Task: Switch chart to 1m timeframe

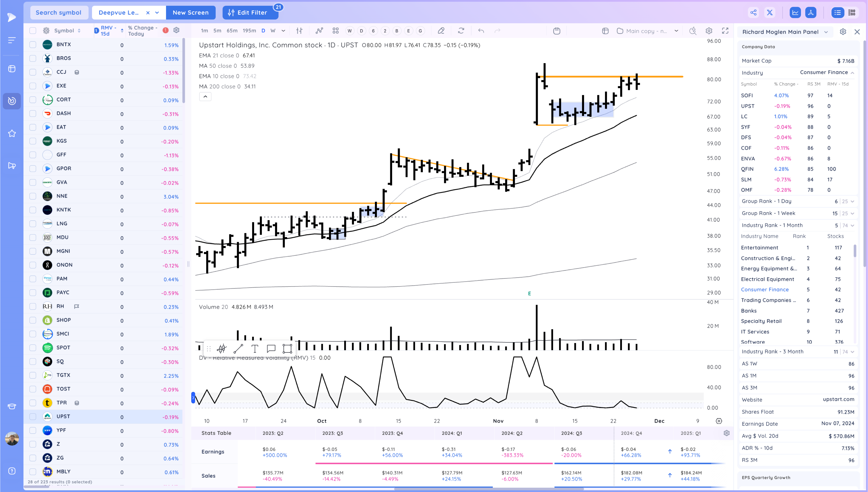Action: point(205,31)
